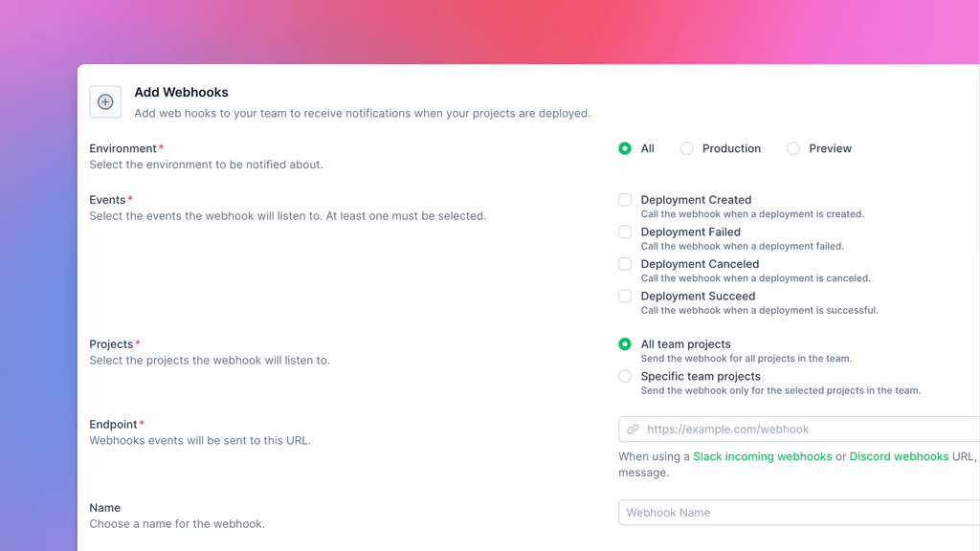Click the Projects section label
Viewport: 980px width, 551px height.
point(108,343)
